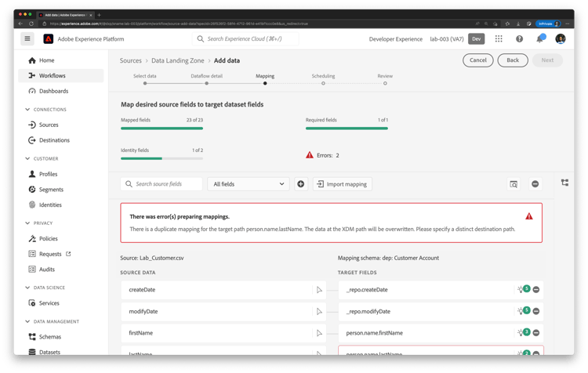
Task: Open the user profile avatar
Action: click(561, 39)
